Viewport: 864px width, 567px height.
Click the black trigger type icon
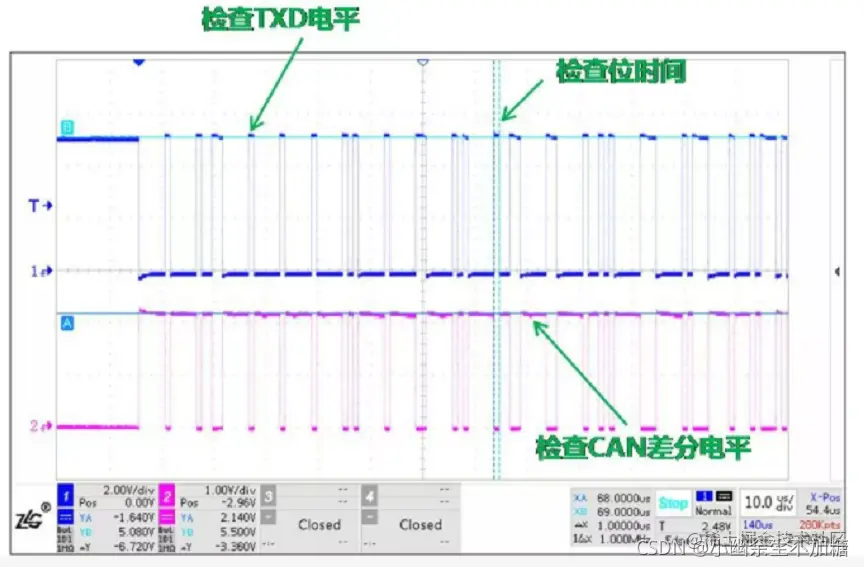(x=724, y=496)
